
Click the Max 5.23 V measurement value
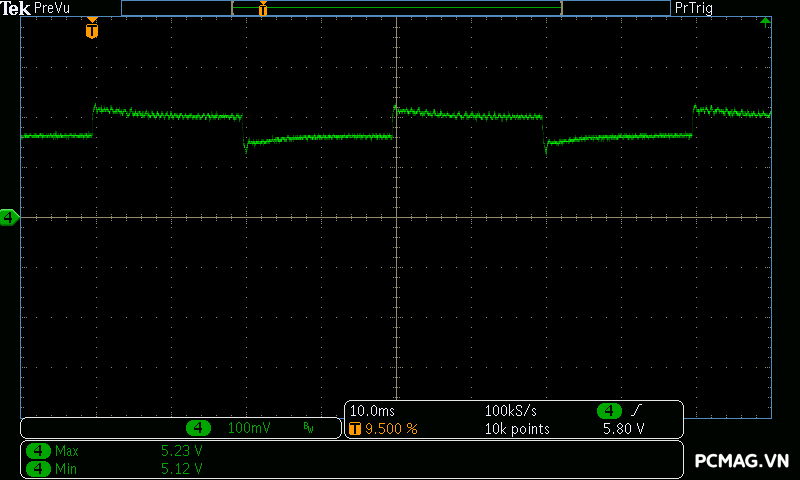182,451
